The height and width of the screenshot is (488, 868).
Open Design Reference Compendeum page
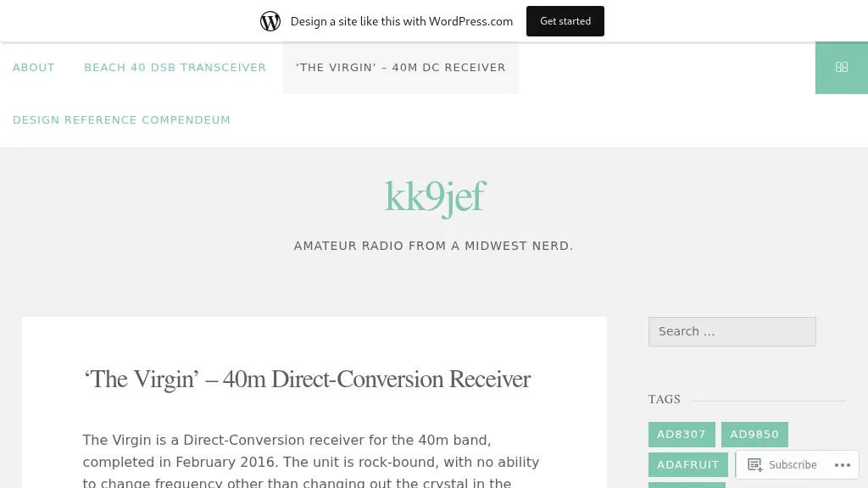[121, 120]
